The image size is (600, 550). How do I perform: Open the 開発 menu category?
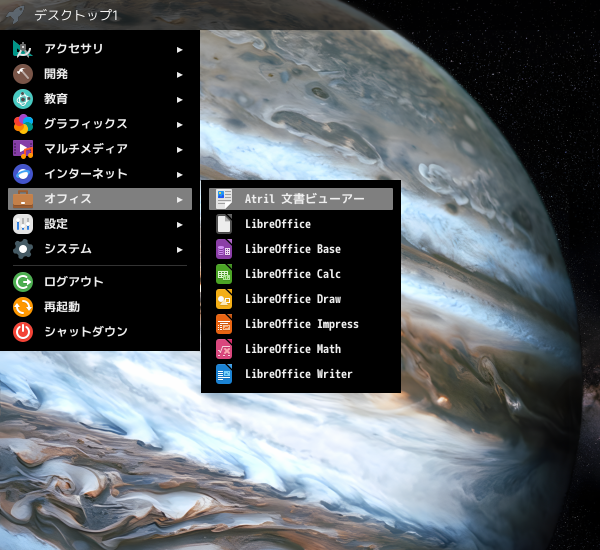[x=57, y=74]
